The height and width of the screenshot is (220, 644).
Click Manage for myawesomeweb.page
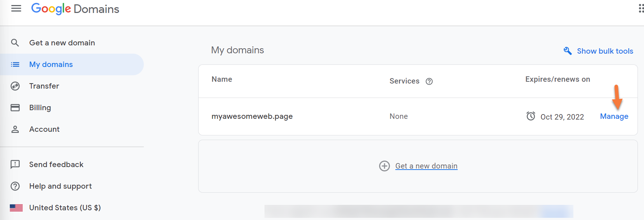pos(614,116)
